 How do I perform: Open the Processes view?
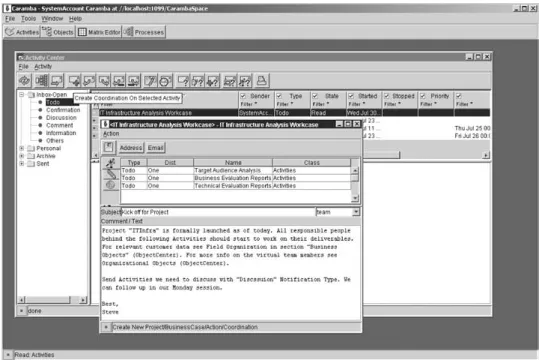[x=144, y=32]
